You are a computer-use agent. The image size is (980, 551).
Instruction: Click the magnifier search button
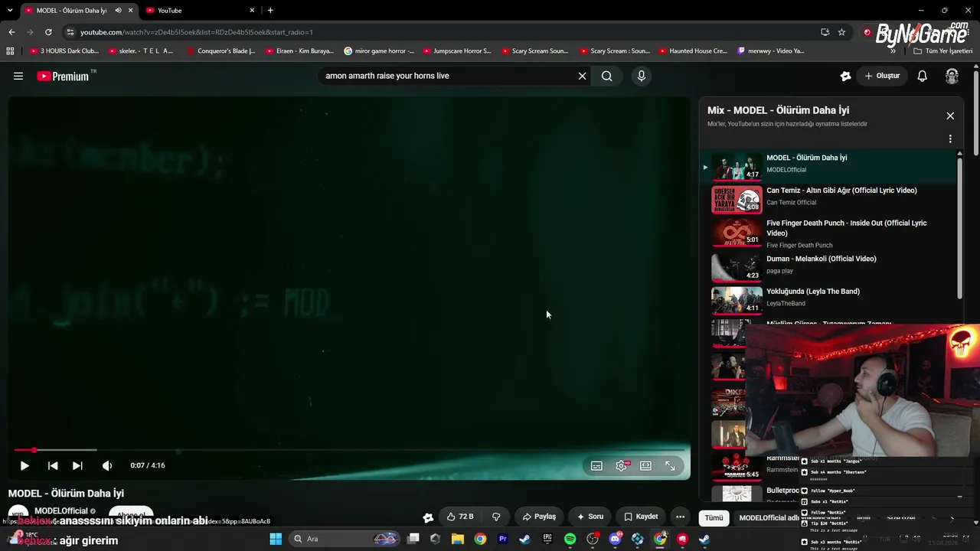point(606,76)
